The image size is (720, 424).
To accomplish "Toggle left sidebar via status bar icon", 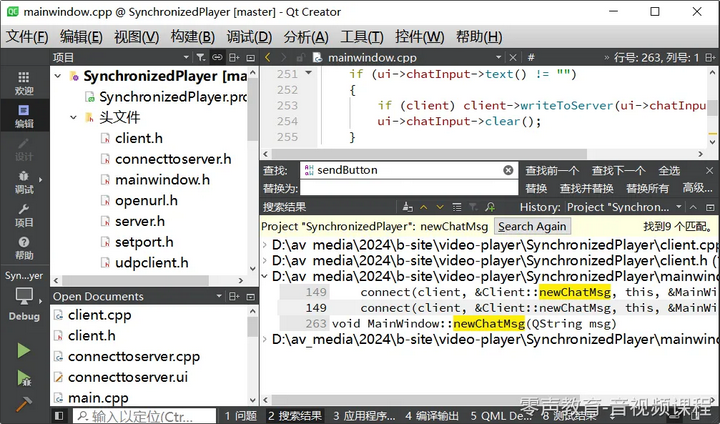I will [x=59, y=416].
